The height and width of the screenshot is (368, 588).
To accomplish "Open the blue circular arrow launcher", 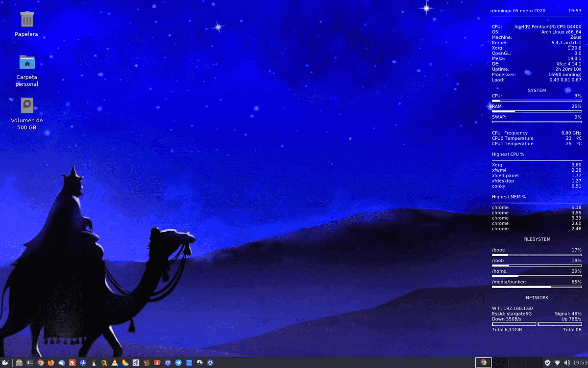I will pyautogui.click(x=168, y=363).
